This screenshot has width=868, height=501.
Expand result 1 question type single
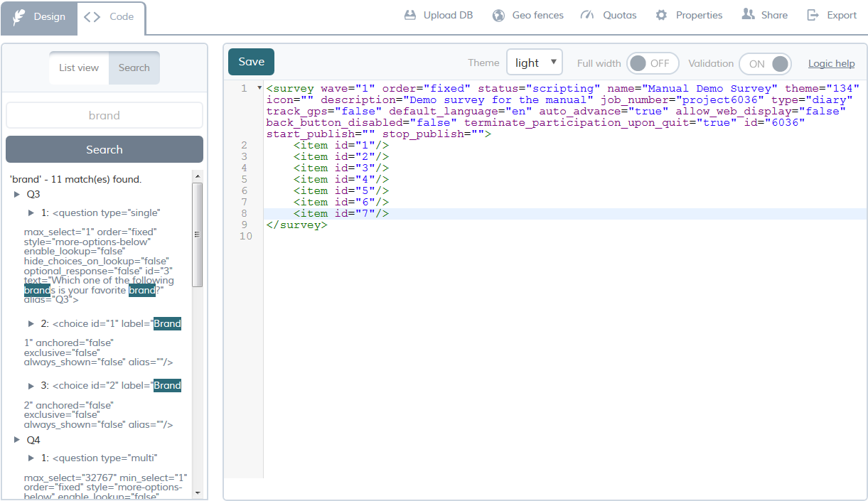pyautogui.click(x=31, y=212)
